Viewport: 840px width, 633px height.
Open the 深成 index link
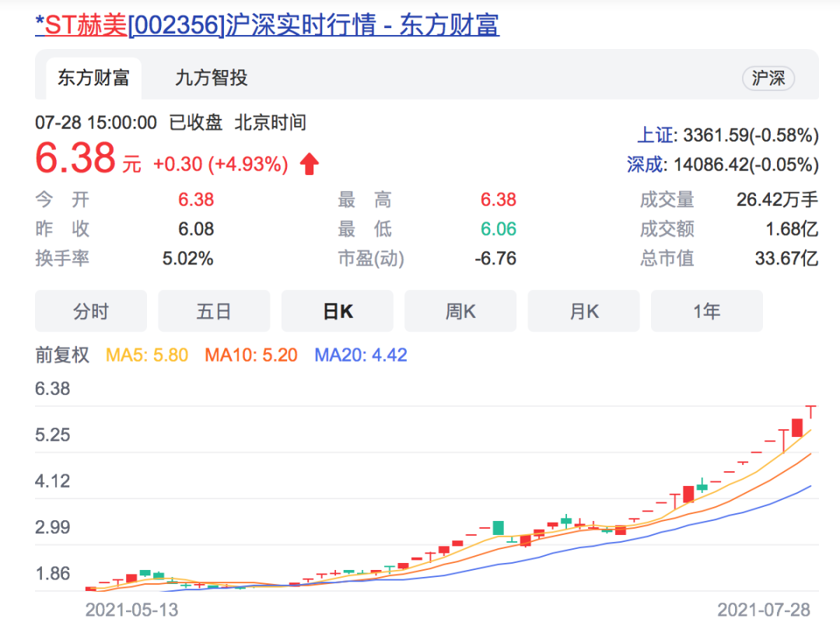pos(646,164)
